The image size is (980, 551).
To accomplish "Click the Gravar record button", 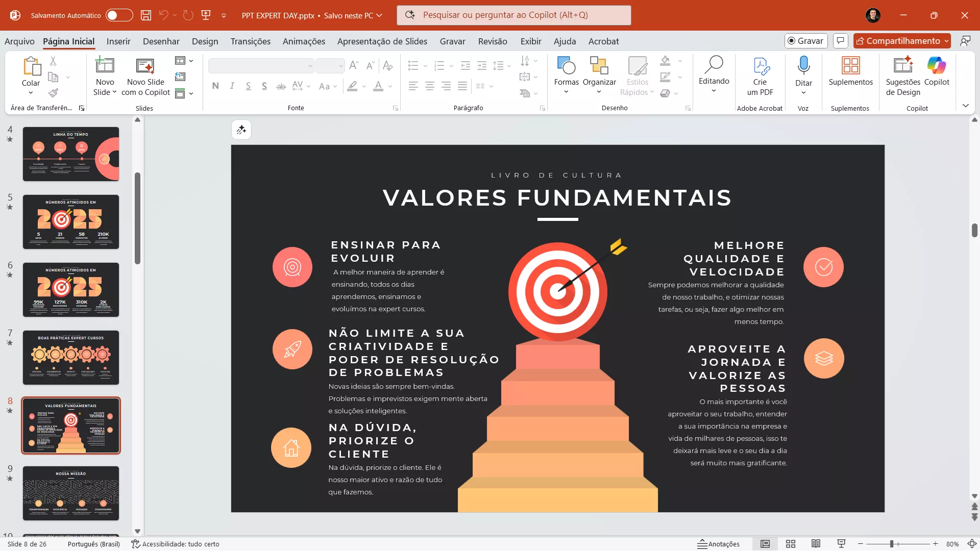I will (x=805, y=41).
